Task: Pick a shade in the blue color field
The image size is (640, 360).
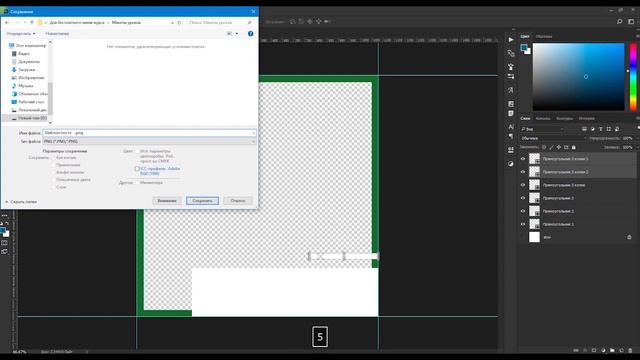Action: (578, 77)
